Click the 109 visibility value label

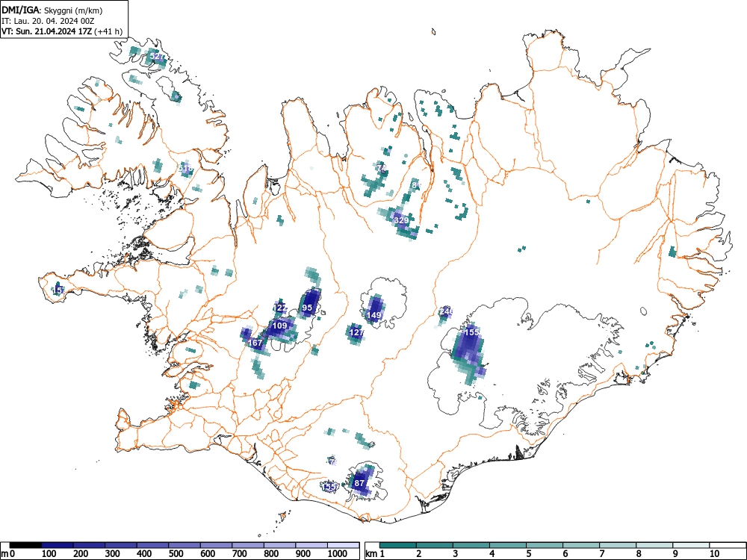point(279,326)
